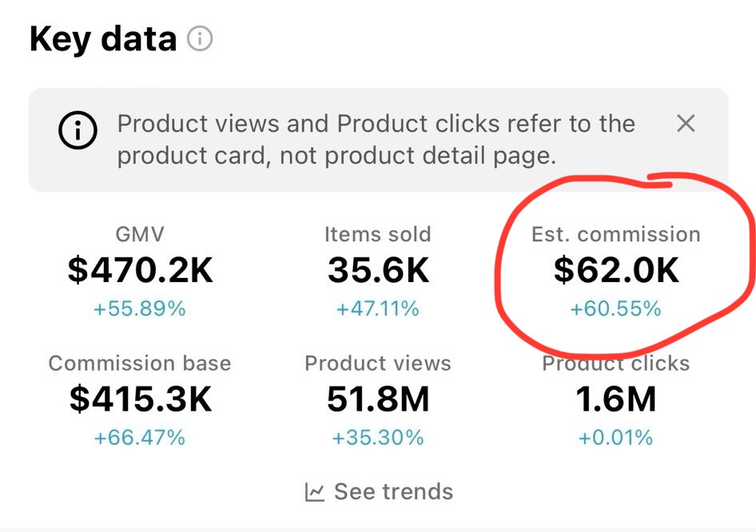
Task: Click the trends chart icon
Action: click(315, 492)
